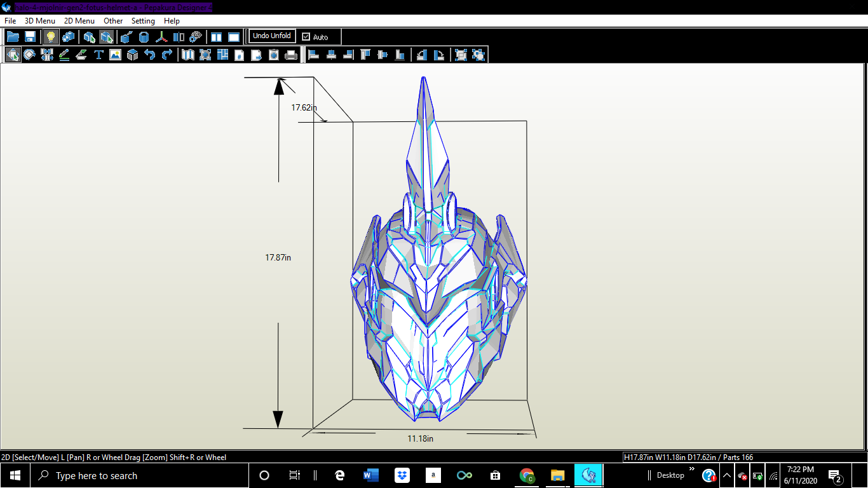868x488 pixels.
Task: Select the Text tool T icon
Action: 98,55
